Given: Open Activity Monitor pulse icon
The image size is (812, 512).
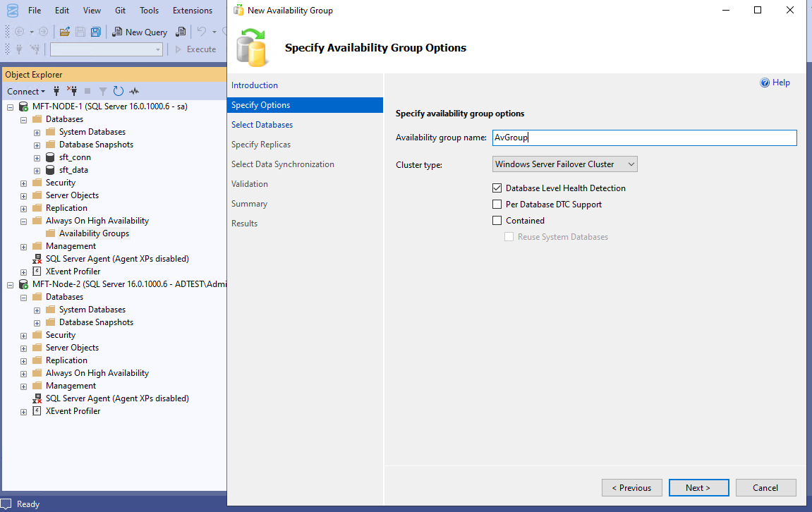Looking at the screenshot, I should pyautogui.click(x=134, y=91).
